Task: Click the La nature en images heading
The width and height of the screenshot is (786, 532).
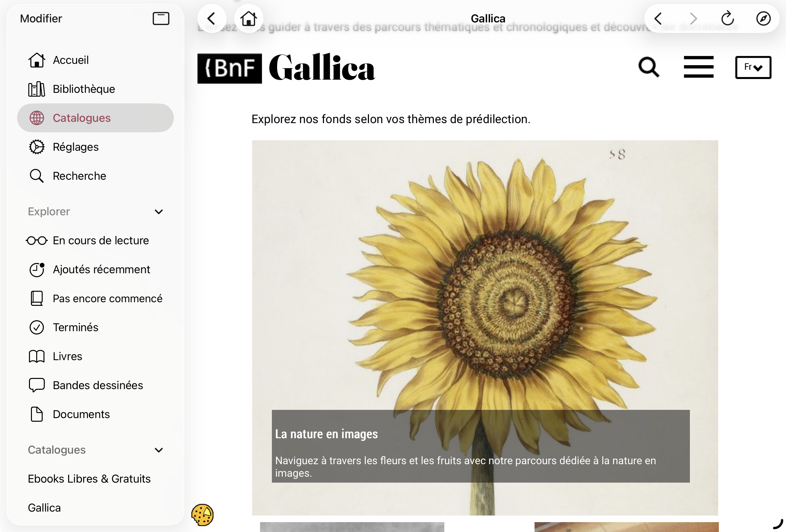Action: point(327,434)
